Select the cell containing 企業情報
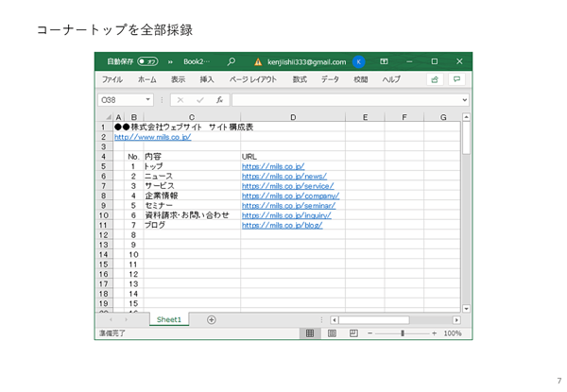567x392 pixels. [192, 196]
